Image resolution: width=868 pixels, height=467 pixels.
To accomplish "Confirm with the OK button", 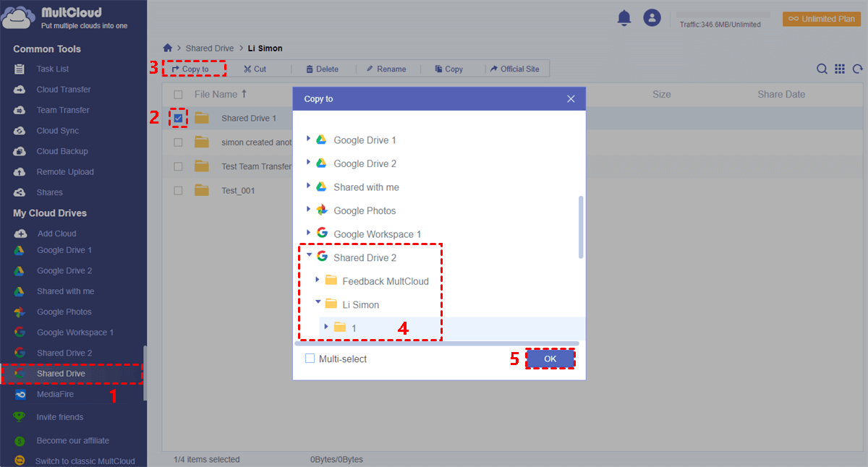I will click(x=550, y=359).
